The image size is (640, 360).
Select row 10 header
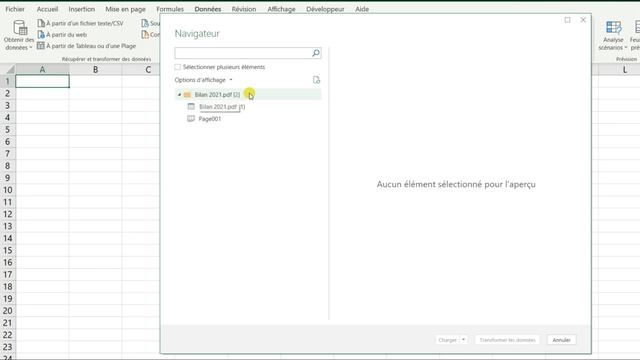(x=7, y=190)
